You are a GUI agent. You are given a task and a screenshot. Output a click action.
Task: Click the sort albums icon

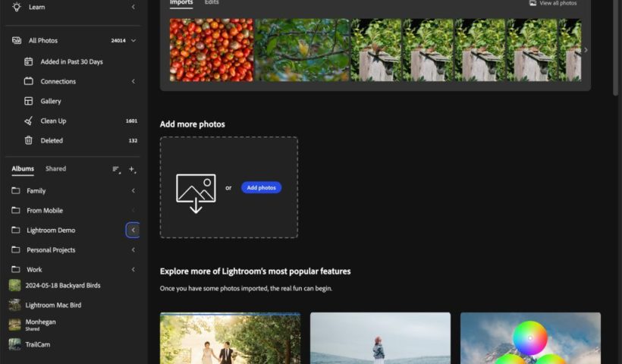pyautogui.click(x=116, y=169)
